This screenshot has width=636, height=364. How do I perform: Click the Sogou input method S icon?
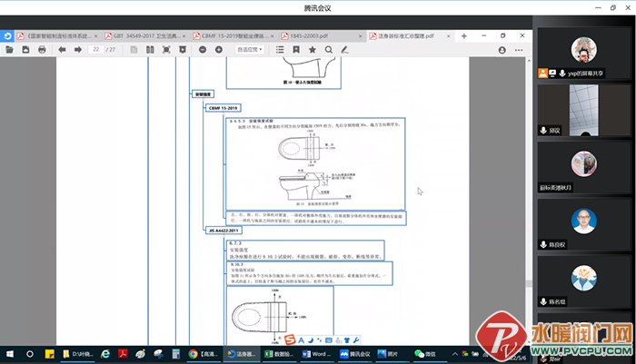pyautogui.click(x=290, y=339)
